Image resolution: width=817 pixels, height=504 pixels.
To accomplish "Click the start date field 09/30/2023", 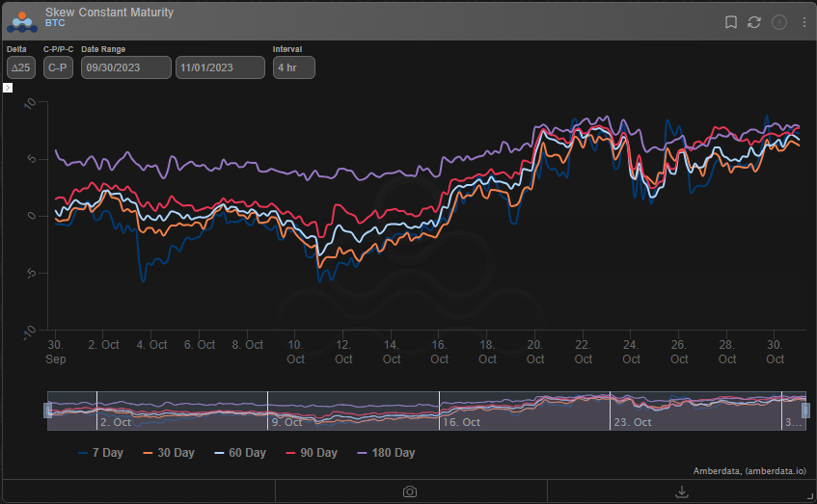I will pyautogui.click(x=126, y=67).
